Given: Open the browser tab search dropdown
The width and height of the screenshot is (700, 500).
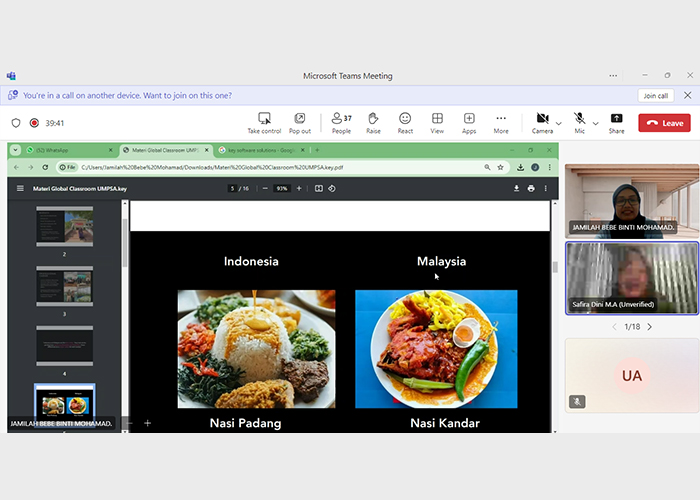Looking at the screenshot, I should [x=15, y=150].
